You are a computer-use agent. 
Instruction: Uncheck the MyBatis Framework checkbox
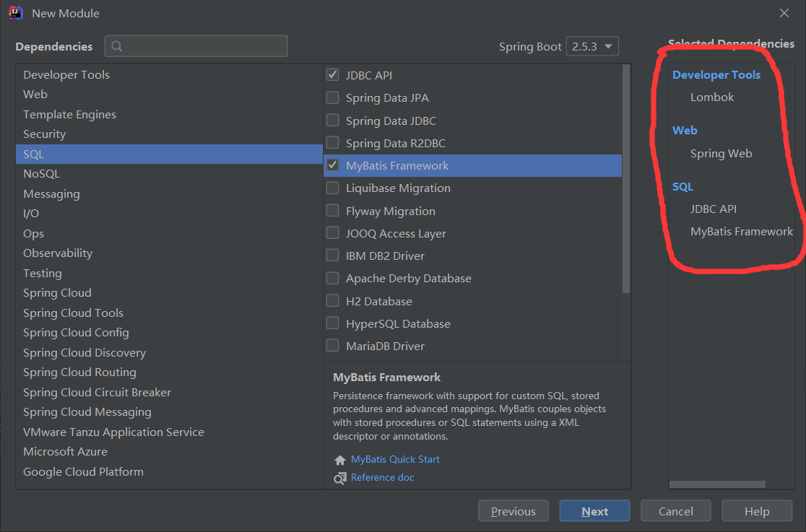click(x=332, y=165)
